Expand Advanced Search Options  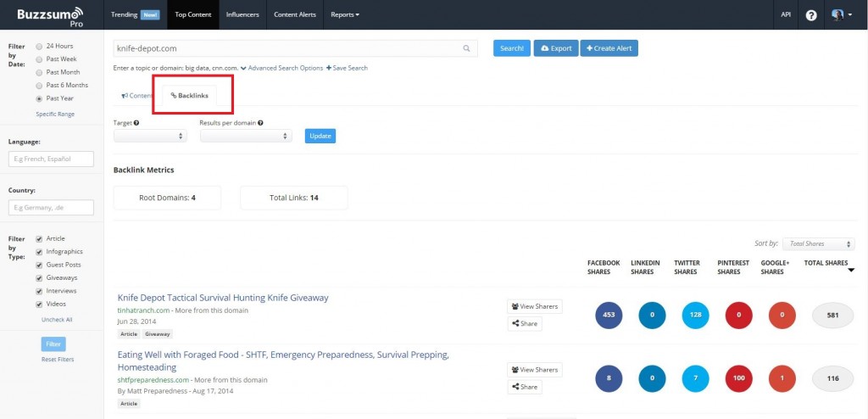[x=281, y=68]
